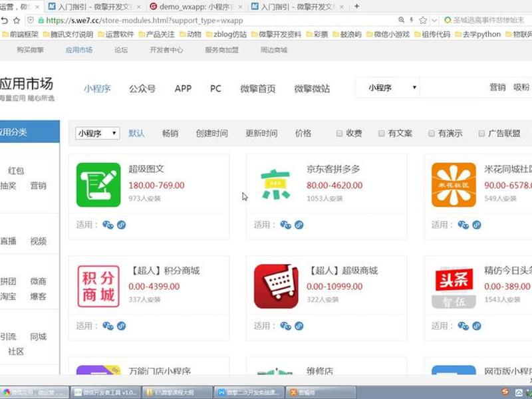Click 直播 category in sidebar
Image resolution: width=532 pixels, height=399 pixels.
8,241
